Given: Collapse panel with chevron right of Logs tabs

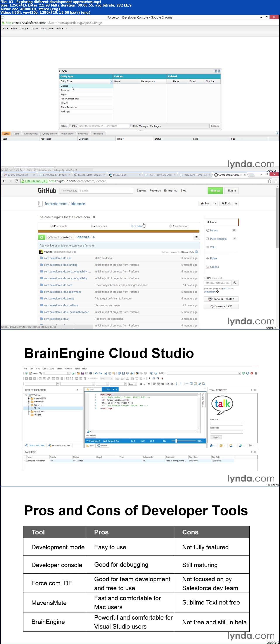Looking at the screenshot, I should (x=277, y=133).
